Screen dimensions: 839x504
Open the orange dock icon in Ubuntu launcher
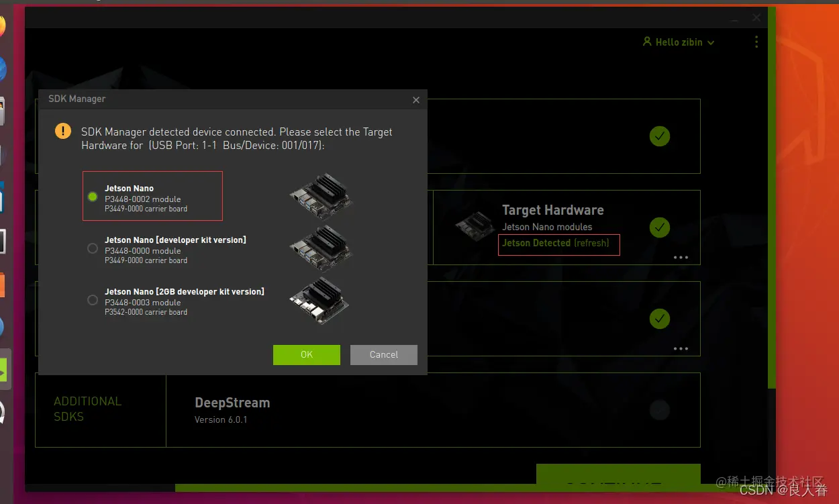(x=2, y=285)
